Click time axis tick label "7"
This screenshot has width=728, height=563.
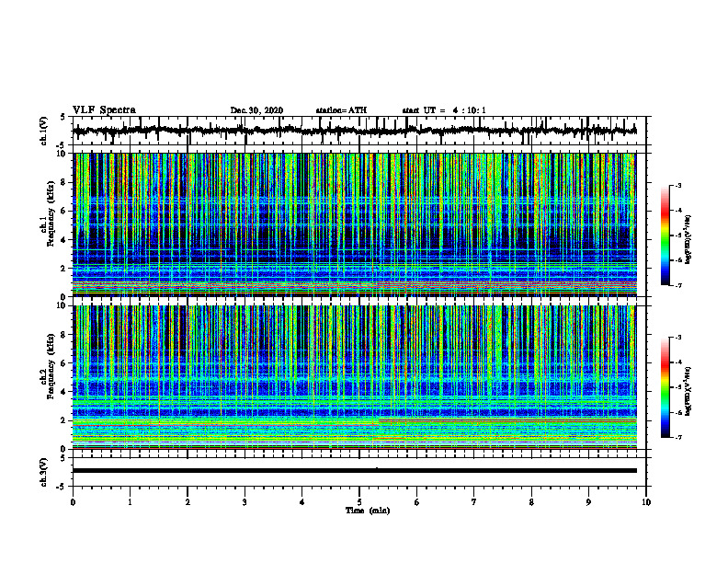pyautogui.click(x=474, y=502)
